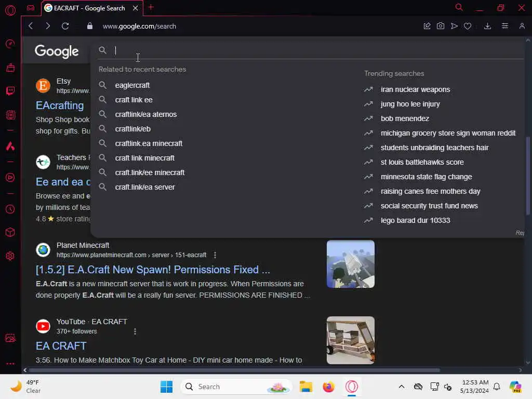This screenshot has height=399, width=532.
Task: Click the Google logo
Action: (x=57, y=51)
